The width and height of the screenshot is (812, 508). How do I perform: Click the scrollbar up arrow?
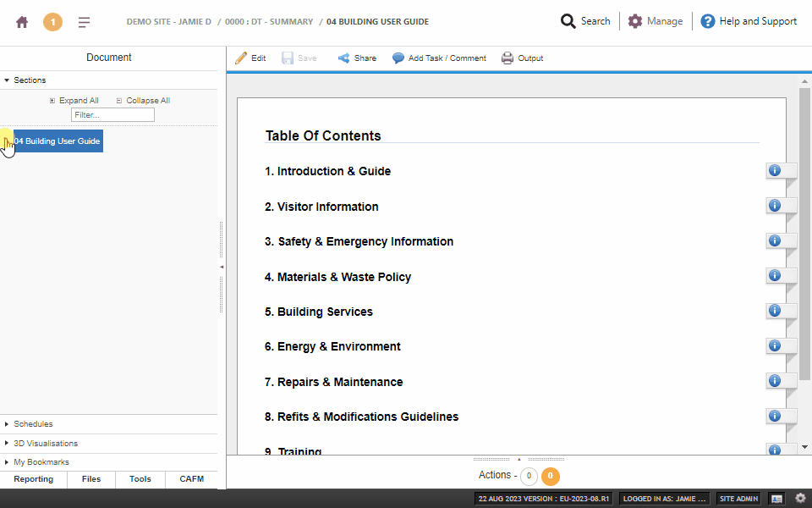(804, 81)
